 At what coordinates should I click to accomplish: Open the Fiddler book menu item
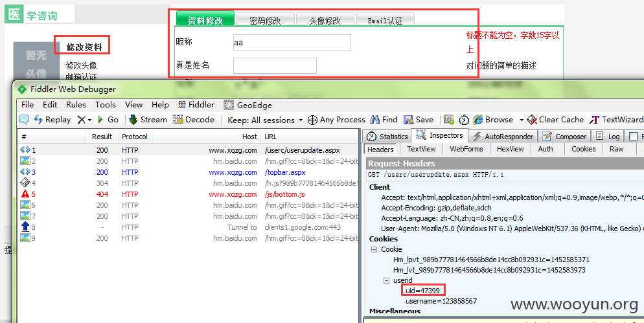pos(196,105)
